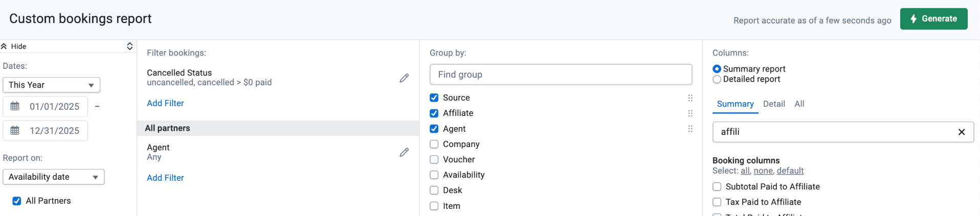Click calendar icon for start date 01/01/2025
Viewport: 980px width, 216px height.
[x=15, y=107]
